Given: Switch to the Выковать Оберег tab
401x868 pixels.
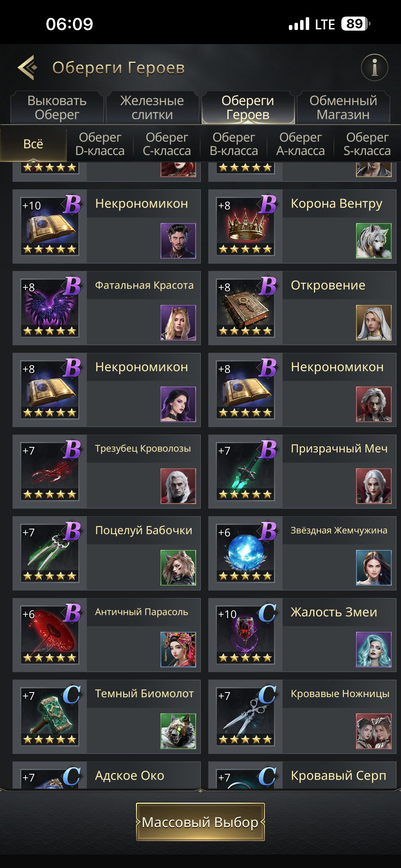Looking at the screenshot, I should point(57,107).
